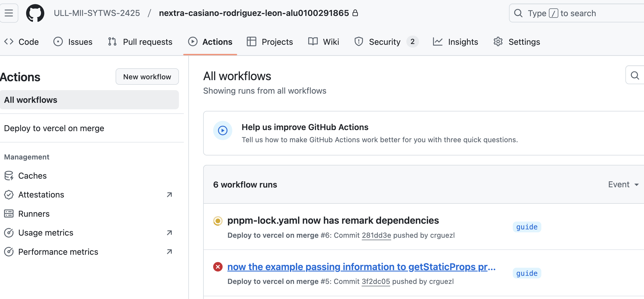Open the workflow runs filter search button
This screenshot has height=299, width=644.
[635, 75]
